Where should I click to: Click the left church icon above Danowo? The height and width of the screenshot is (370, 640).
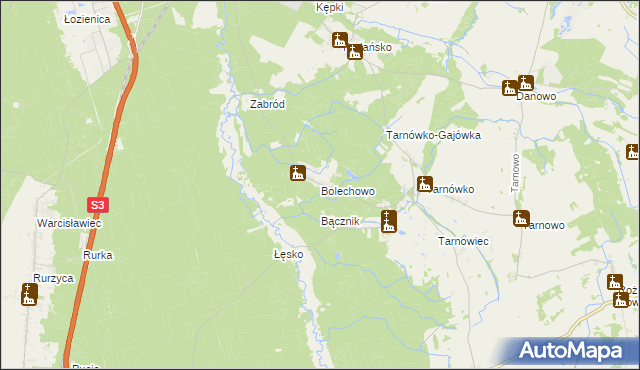click(x=510, y=88)
